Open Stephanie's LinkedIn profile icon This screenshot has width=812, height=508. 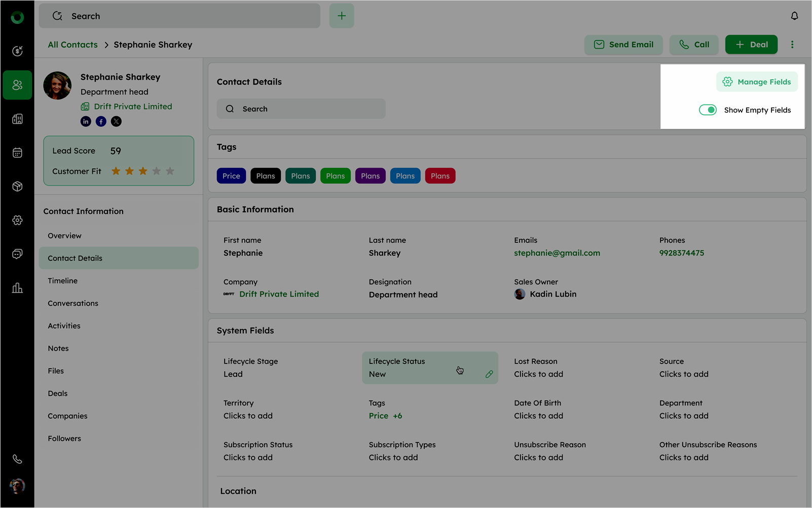point(86,122)
